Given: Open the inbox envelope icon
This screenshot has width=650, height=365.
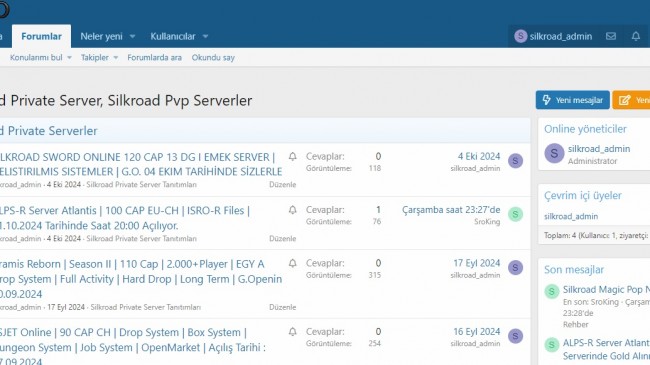Looking at the screenshot, I should point(611,36).
